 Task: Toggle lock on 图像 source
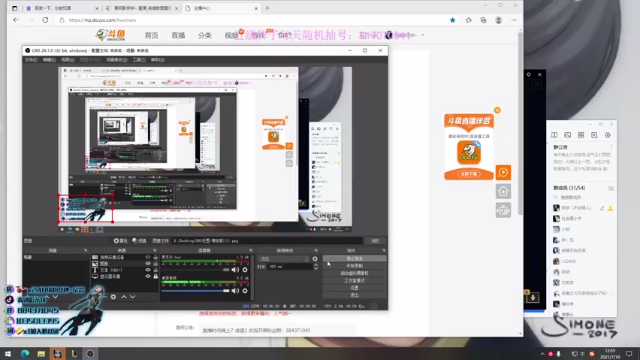click(x=156, y=264)
